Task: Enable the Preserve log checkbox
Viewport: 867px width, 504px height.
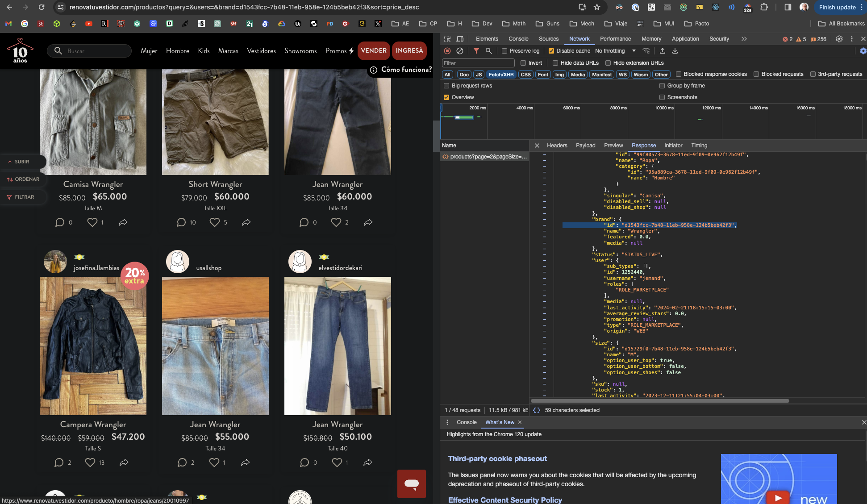Action: 504,51
